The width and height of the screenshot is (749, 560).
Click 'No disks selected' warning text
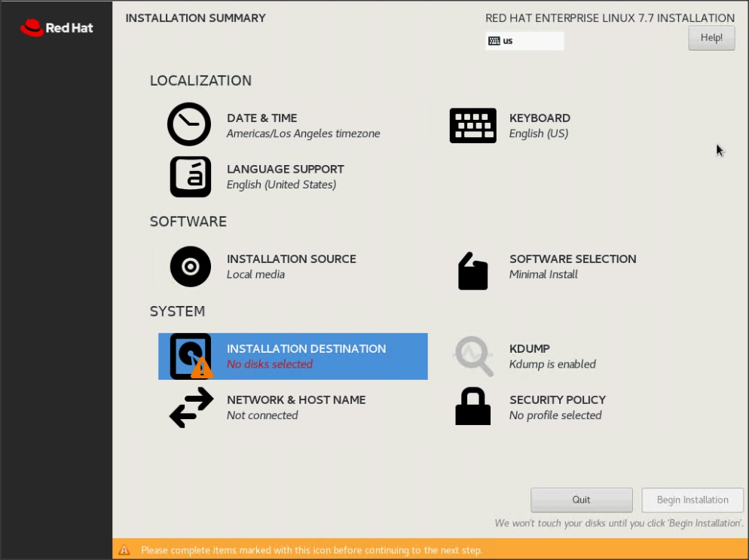[x=270, y=365]
